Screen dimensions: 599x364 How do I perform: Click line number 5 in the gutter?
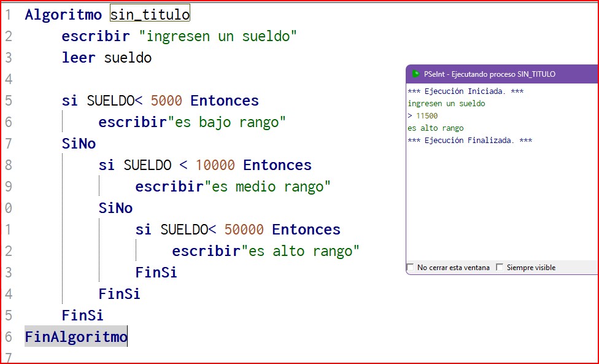click(x=8, y=101)
